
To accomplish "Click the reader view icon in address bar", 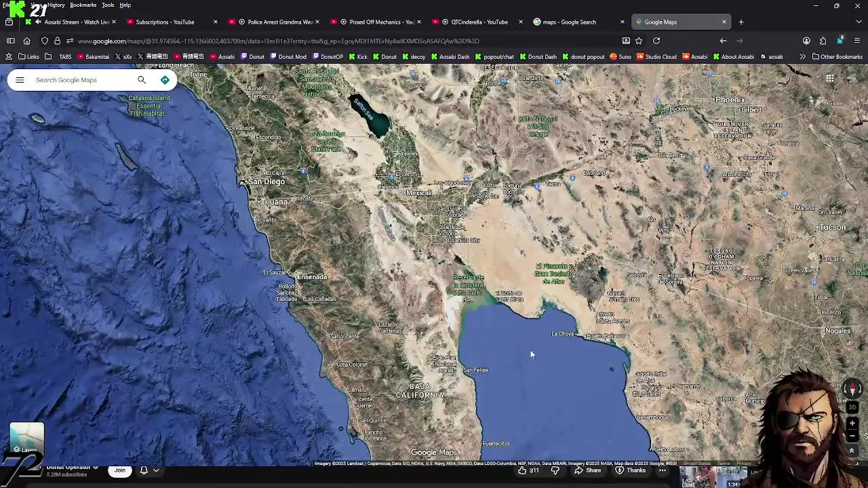I will coord(626,41).
